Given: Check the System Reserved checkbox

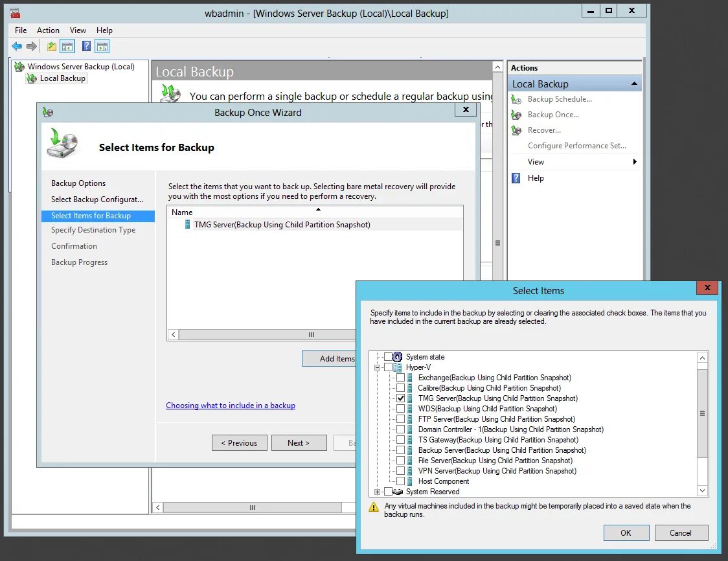Looking at the screenshot, I should point(388,492).
